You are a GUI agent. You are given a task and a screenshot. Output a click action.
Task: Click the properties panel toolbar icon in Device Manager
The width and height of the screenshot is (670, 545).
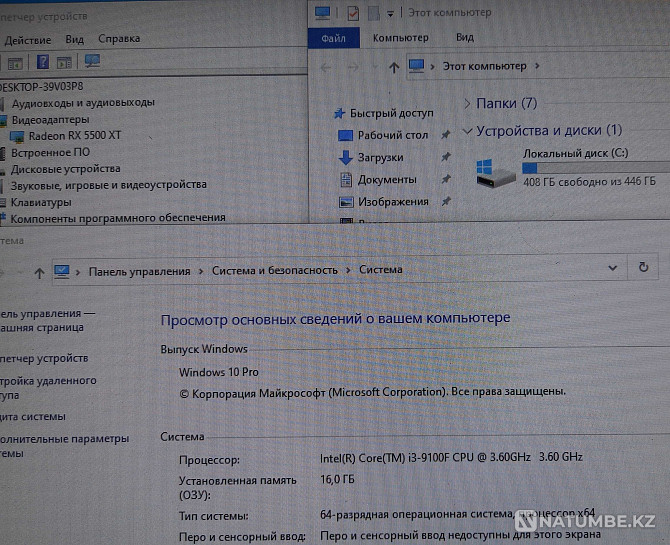click(x=64, y=63)
